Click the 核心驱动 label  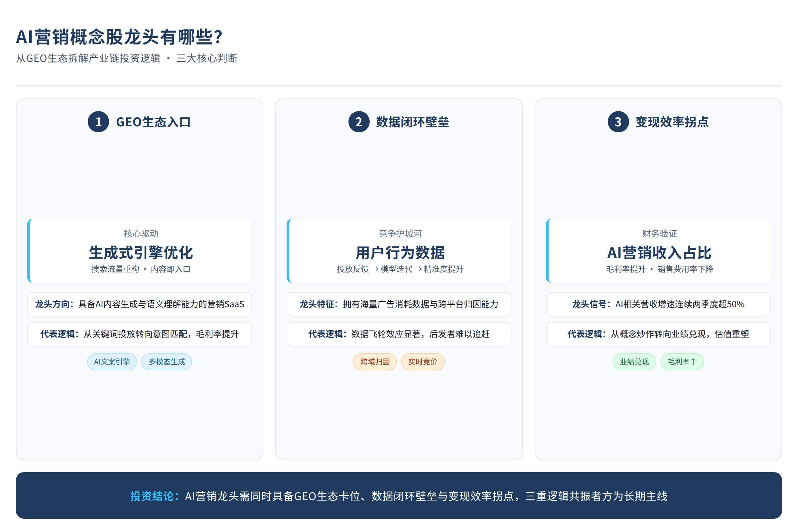tap(141, 233)
